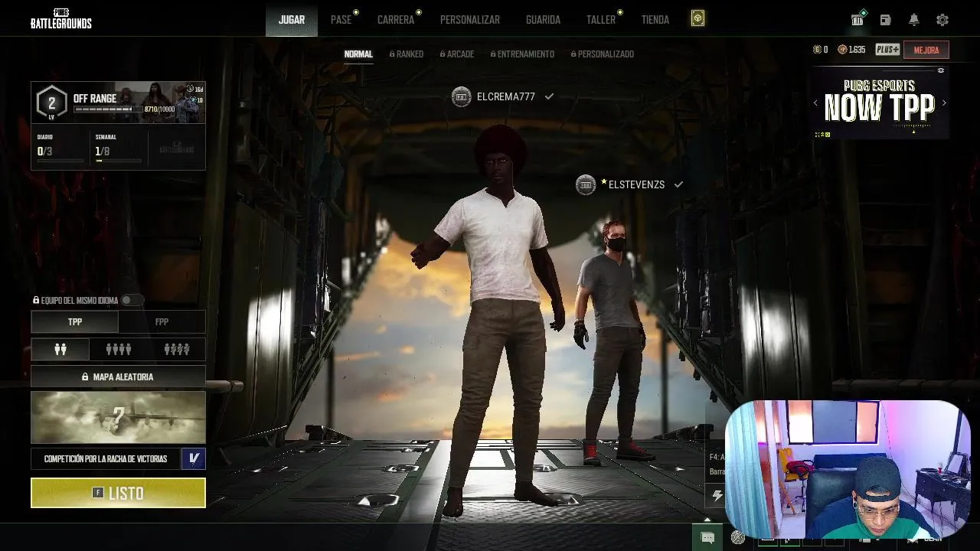This screenshot has height=551, width=980.
Task: Click the random map question mark thumbnail
Action: [118, 417]
